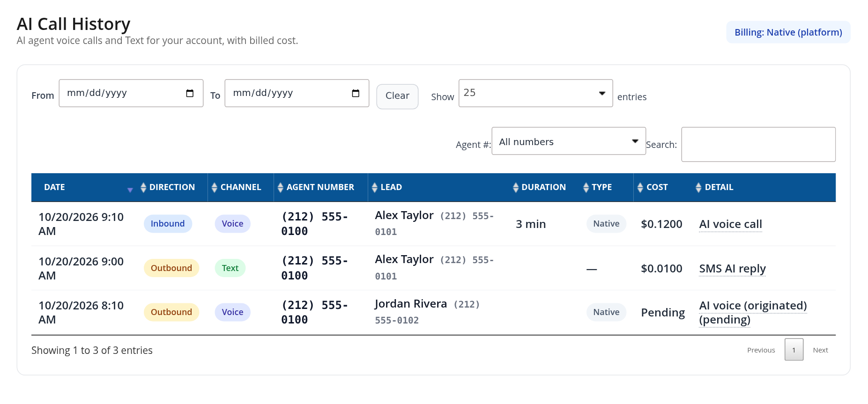Click the date 10/20/2026 8:10 AM
868x404 pixels.
(x=81, y=313)
